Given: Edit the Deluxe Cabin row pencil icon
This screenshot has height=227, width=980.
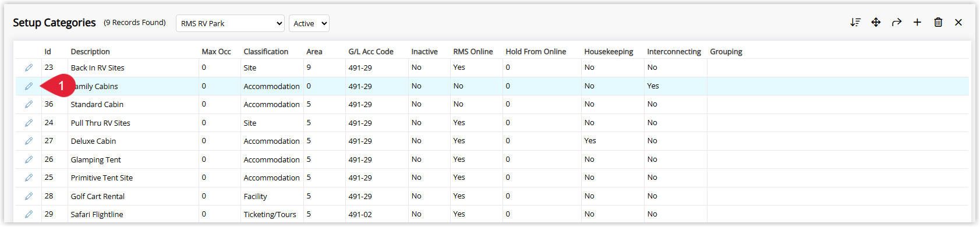Looking at the screenshot, I should (x=29, y=141).
